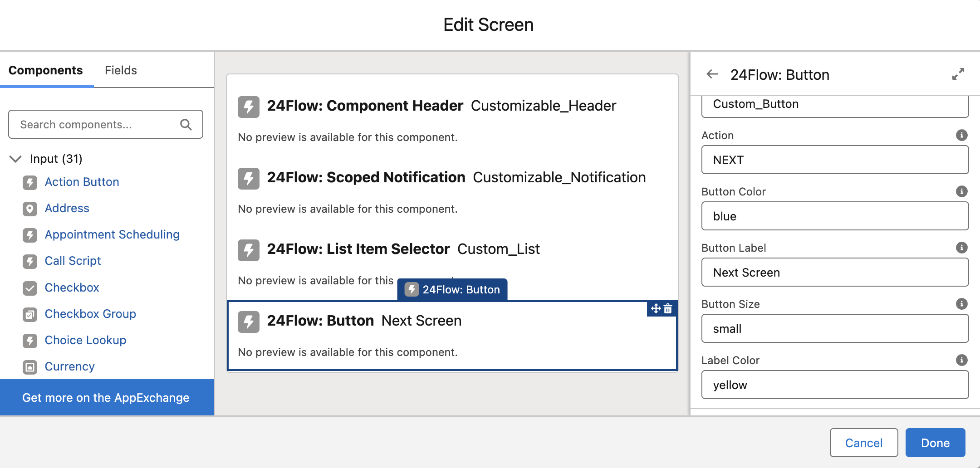Expand the properties panel with arrows icon

(x=958, y=74)
